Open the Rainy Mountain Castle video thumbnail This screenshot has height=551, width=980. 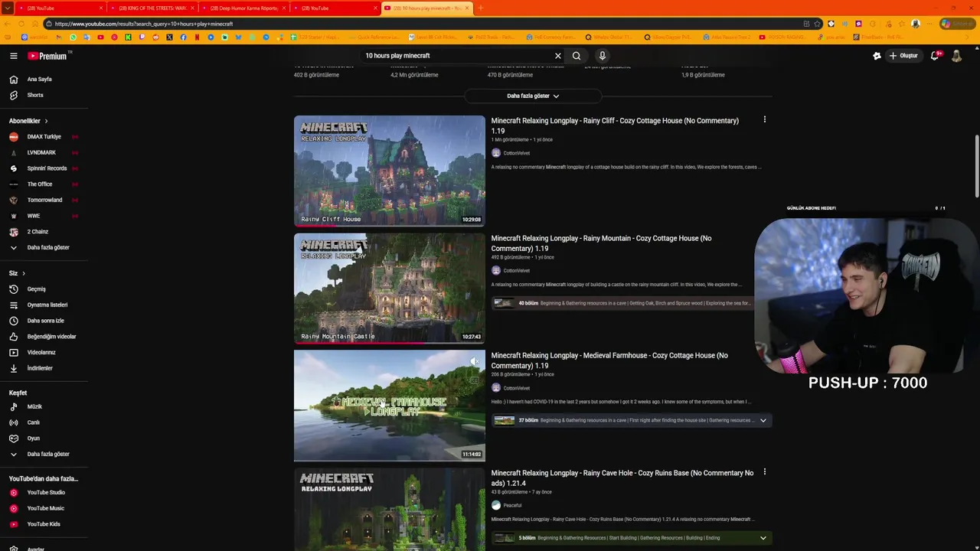click(x=389, y=289)
